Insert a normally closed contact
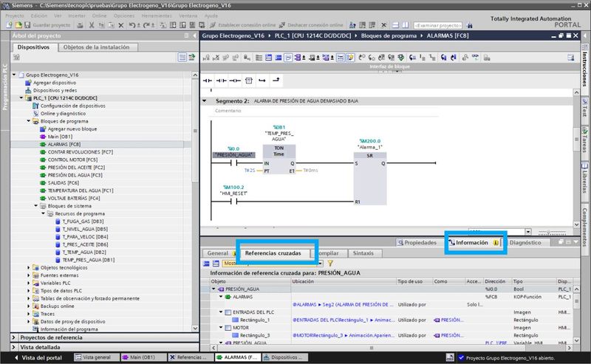Screen dimensions: 591x364 [221, 80]
